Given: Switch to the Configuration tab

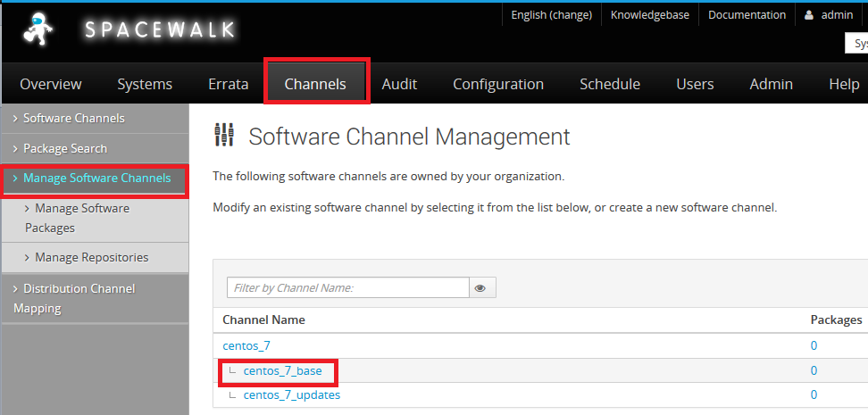Looking at the screenshot, I should pos(498,84).
